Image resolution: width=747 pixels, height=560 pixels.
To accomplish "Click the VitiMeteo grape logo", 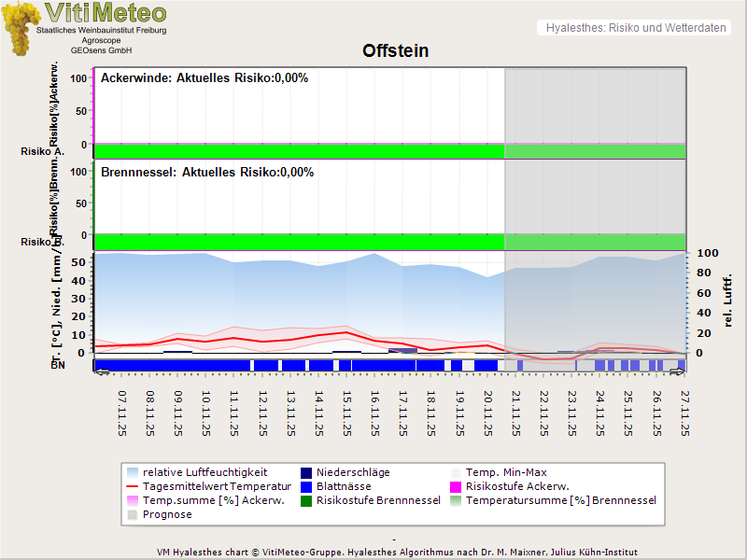I will pos(20,28).
